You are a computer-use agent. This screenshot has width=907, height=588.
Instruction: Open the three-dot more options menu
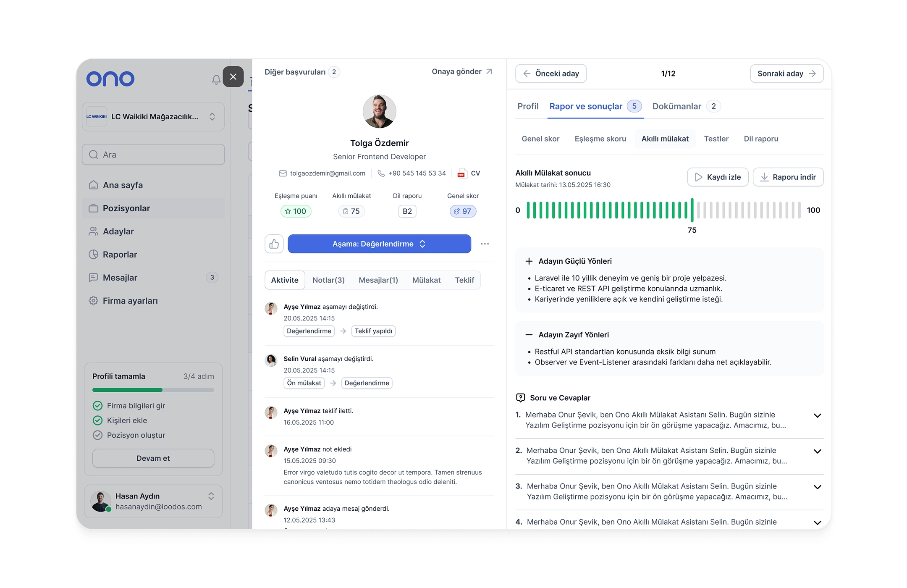485,244
